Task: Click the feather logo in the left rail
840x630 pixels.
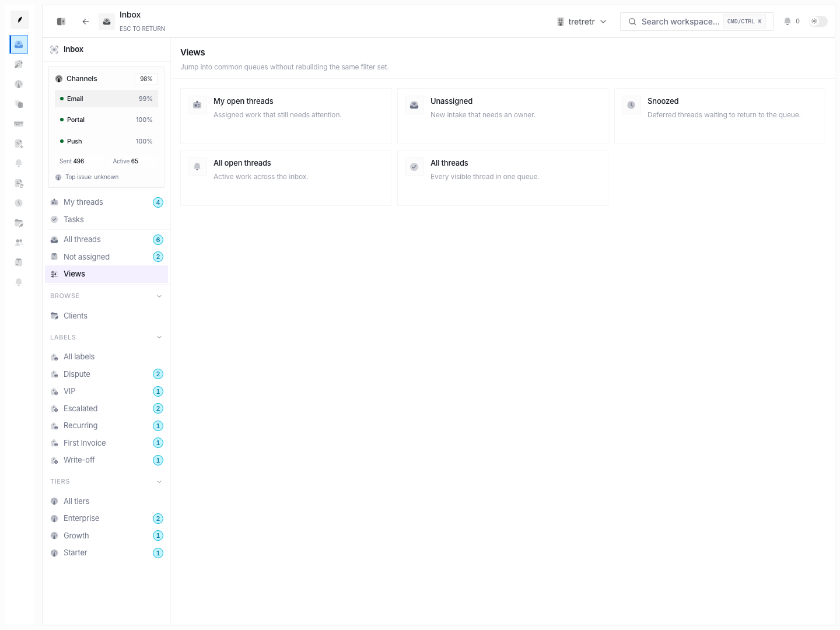Action: click(x=19, y=20)
